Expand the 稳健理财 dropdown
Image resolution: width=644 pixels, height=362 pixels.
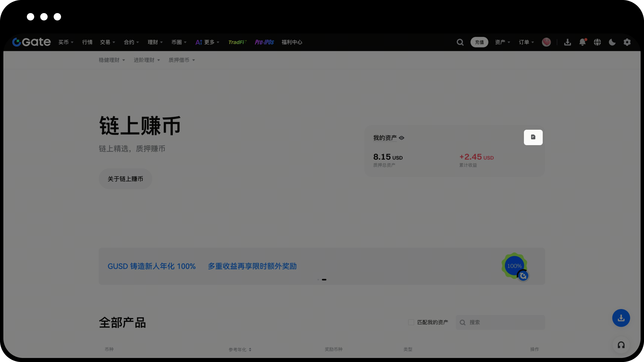coord(112,60)
